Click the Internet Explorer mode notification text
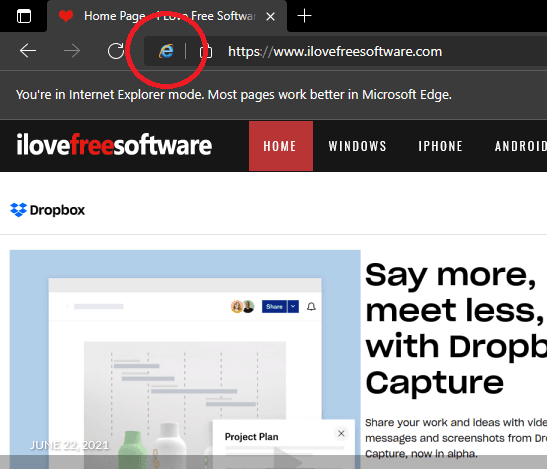Viewport: 547px width, 469px height. (x=234, y=95)
